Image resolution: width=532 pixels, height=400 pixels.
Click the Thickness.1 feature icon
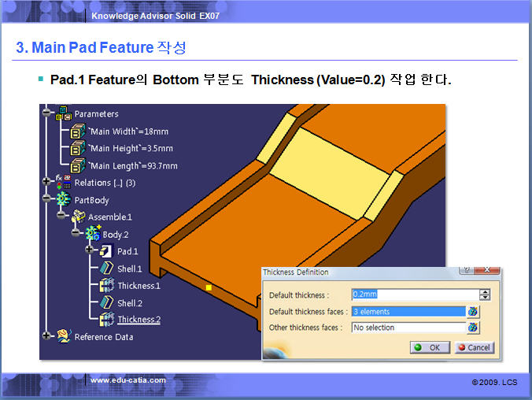(107, 285)
